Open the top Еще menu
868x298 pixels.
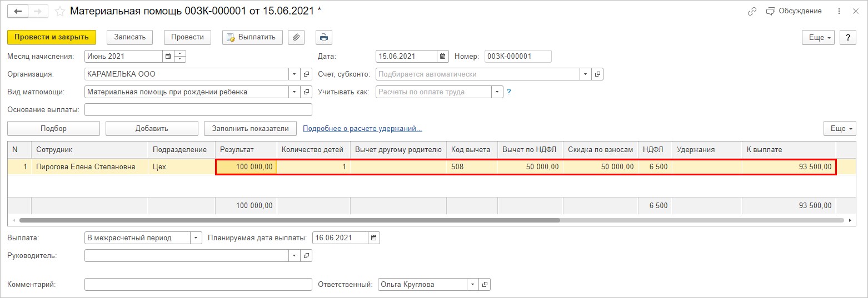818,37
